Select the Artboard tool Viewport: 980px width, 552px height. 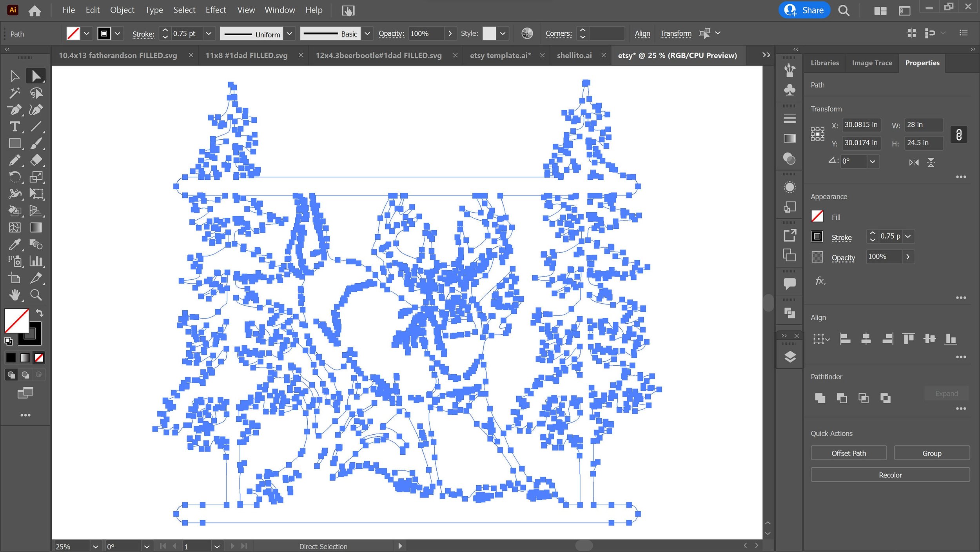[15, 278]
